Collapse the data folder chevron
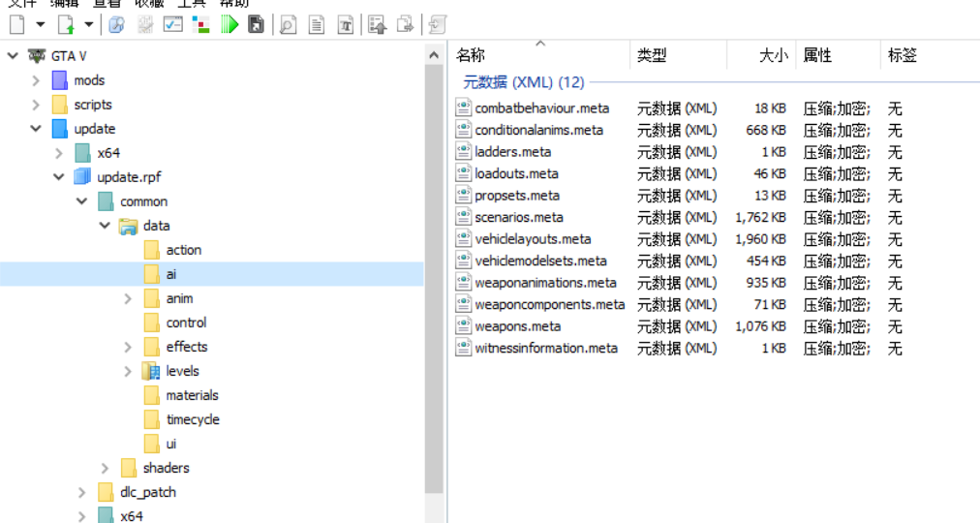This screenshot has height=523, width=980. 105,226
